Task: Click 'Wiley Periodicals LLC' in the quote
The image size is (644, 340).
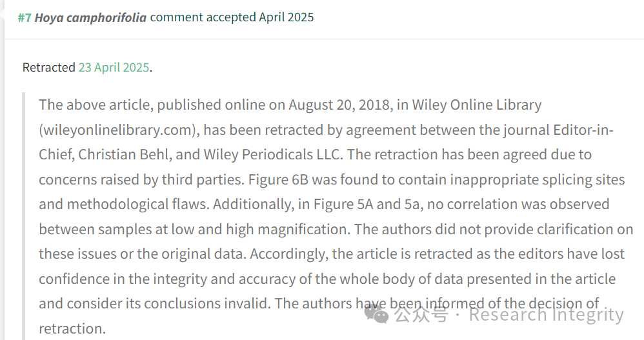Action: click(x=272, y=154)
